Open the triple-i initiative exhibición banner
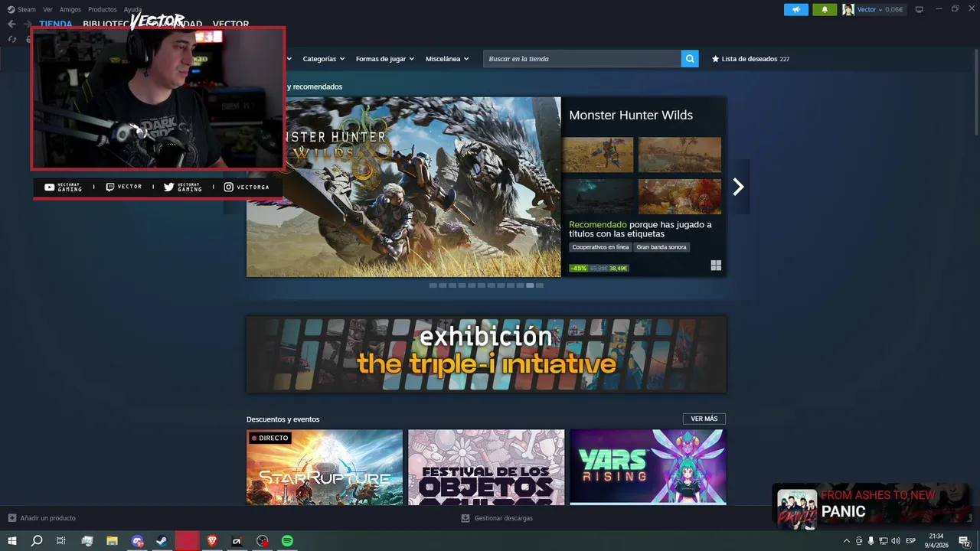The width and height of the screenshot is (980, 551). [486, 354]
